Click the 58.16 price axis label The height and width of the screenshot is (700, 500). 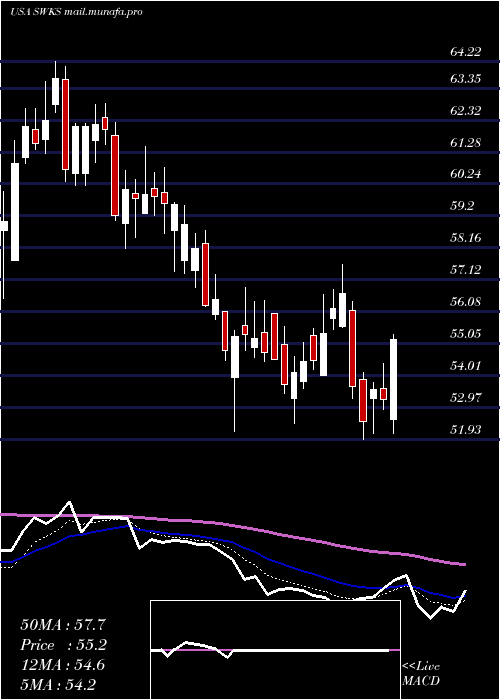[x=466, y=238]
